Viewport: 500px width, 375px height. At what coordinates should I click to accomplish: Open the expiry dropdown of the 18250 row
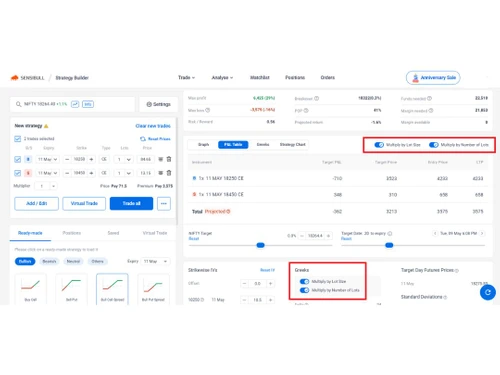pyautogui.click(x=47, y=159)
